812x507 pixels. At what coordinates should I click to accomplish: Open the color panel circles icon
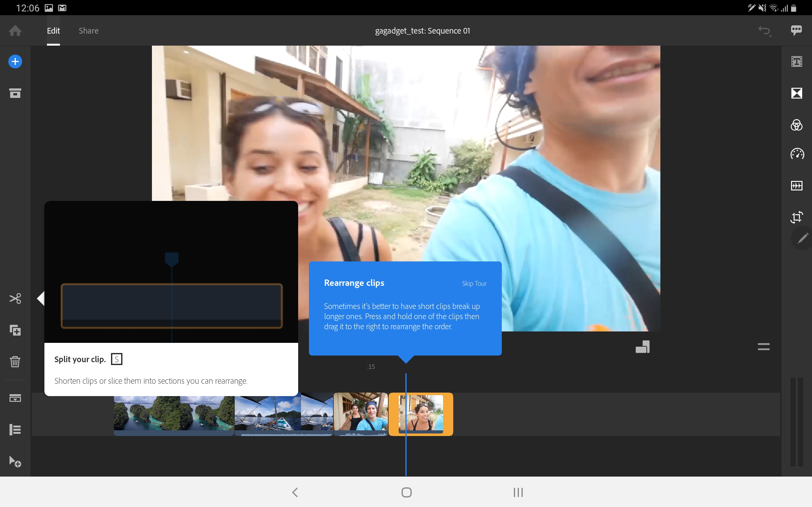[x=796, y=125]
